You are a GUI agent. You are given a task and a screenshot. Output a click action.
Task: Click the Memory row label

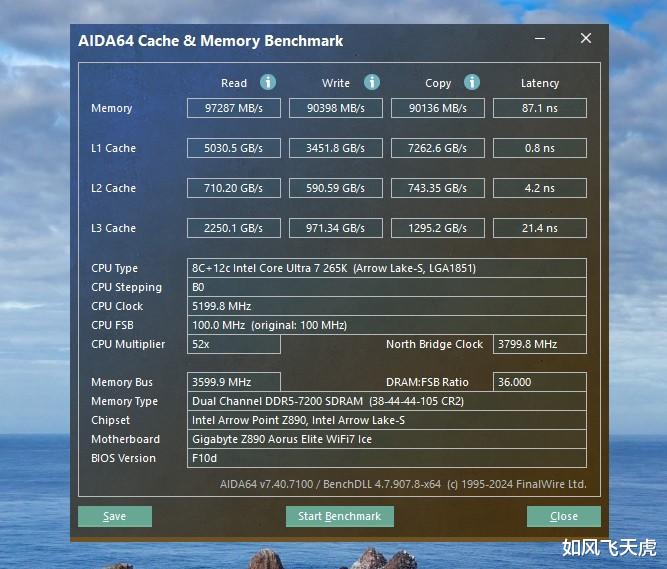click(x=111, y=108)
